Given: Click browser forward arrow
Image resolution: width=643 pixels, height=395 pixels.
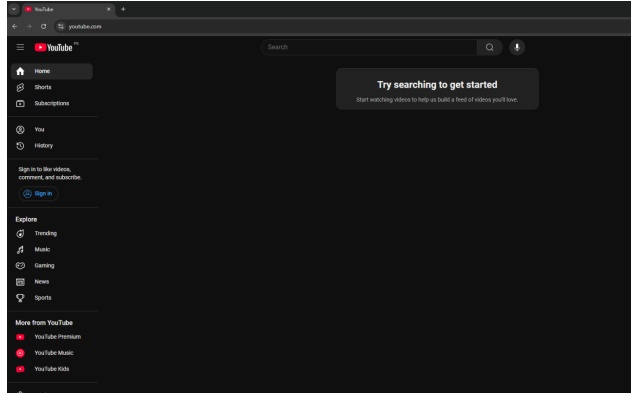Looking at the screenshot, I should 29,26.
